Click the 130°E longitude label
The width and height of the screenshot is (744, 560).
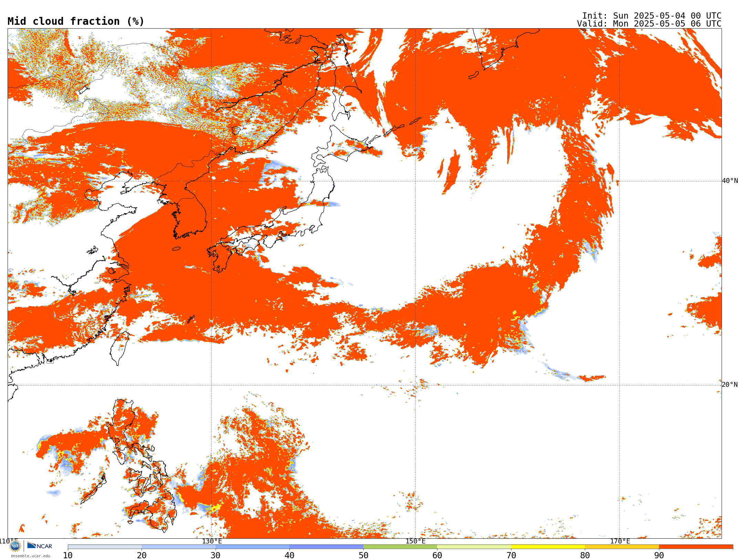(x=212, y=541)
